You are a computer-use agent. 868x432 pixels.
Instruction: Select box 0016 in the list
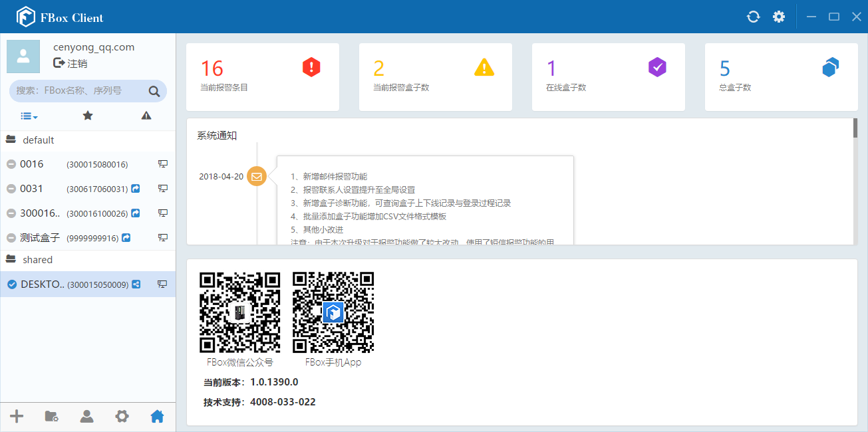88,164
